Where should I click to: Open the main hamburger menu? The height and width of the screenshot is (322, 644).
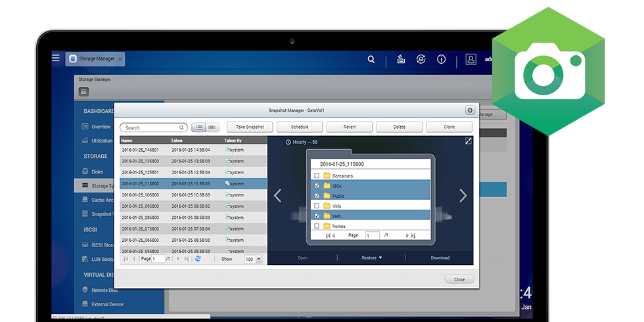(56, 58)
